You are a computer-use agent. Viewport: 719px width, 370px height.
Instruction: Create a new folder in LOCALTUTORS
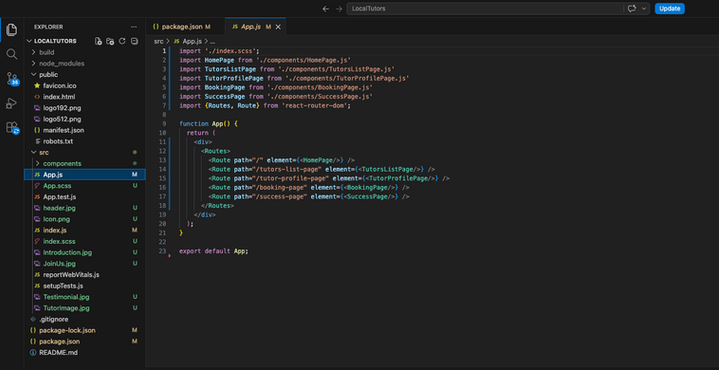tap(110, 41)
